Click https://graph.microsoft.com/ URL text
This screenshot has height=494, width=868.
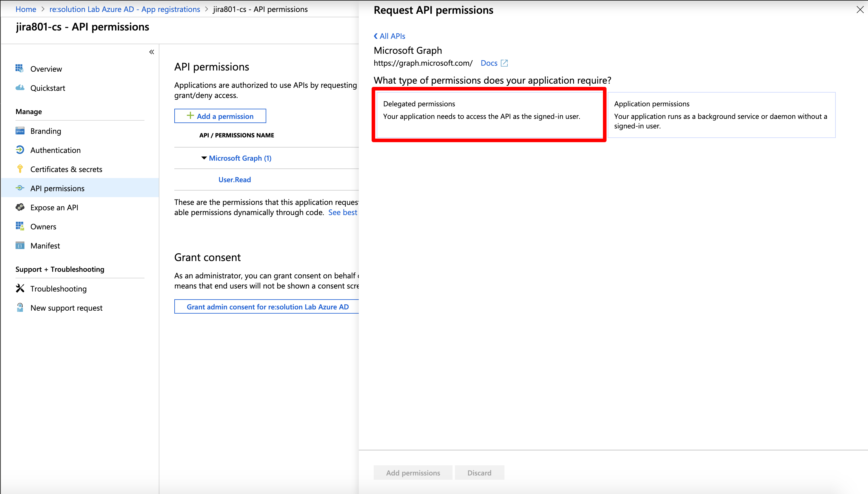[423, 63]
